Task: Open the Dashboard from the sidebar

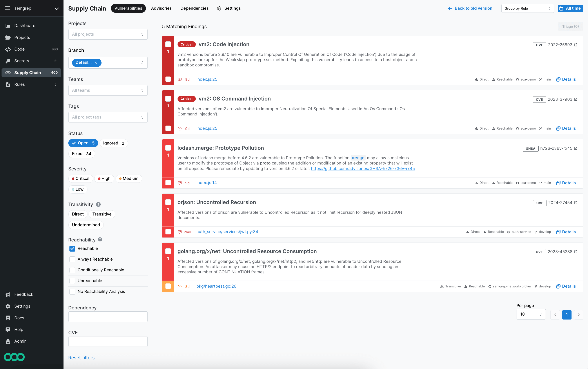Action: (25, 26)
